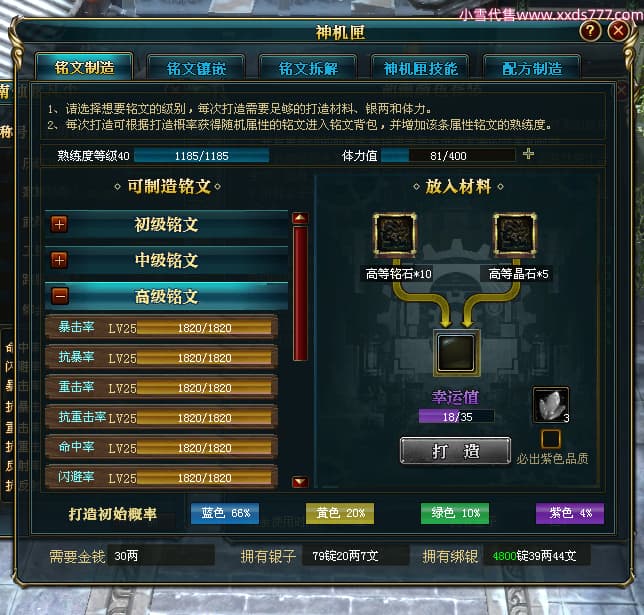Click the scrollbar down arrow

coord(300,481)
